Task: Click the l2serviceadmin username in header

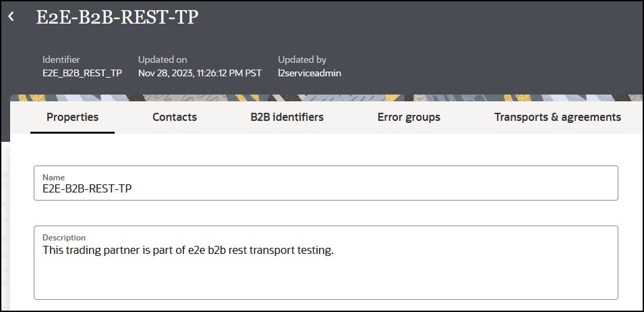Action: tap(310, 73)
